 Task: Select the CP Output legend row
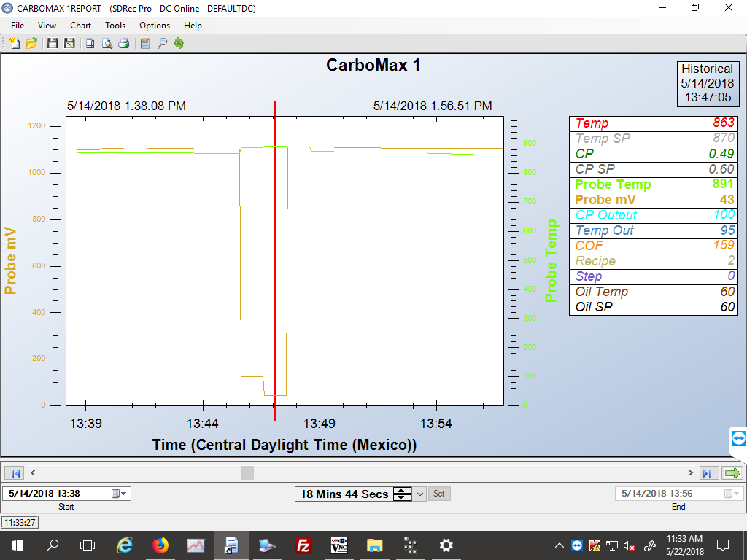tap(653, 215)
